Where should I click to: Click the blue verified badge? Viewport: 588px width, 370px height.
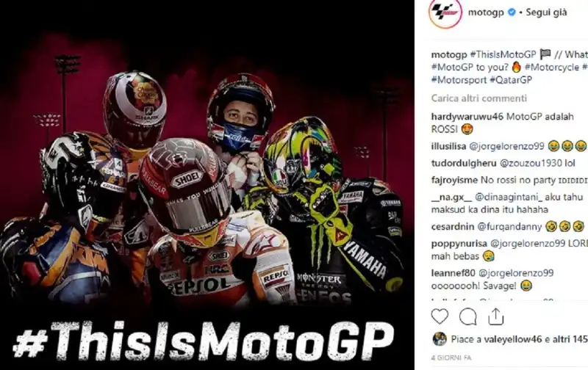512,12
